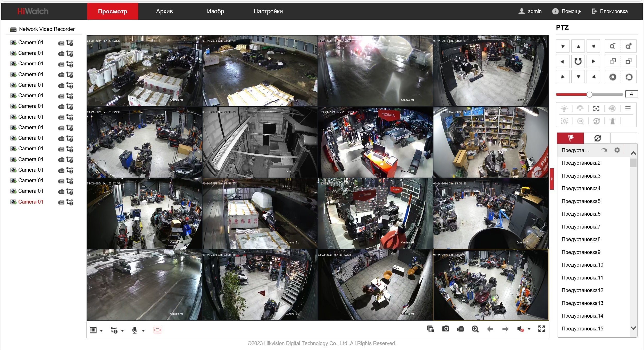Start recording on all channels
Viewport: 644px width, 350px height.
click(461, 329)
